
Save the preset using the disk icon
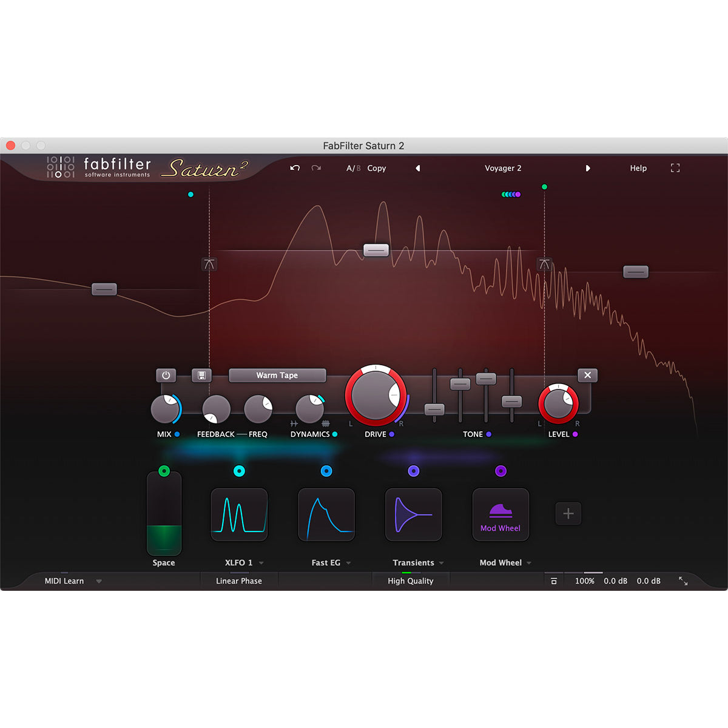click(201, 376)
